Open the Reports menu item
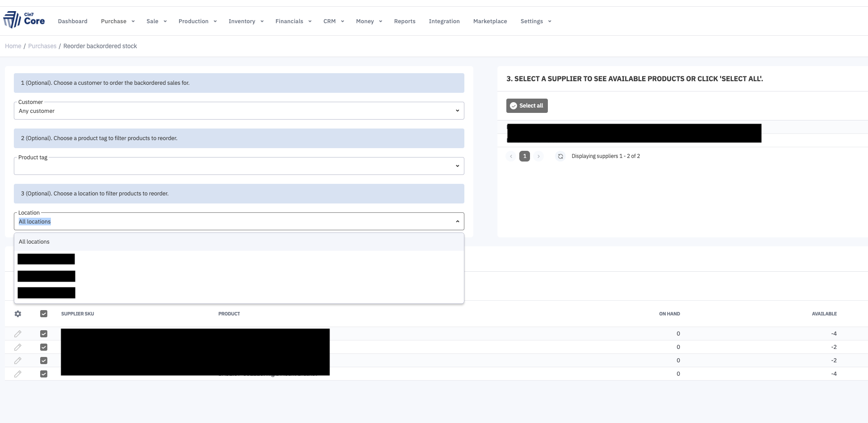The width and height of the screenshot is (868, 423). tap(405, 21)
